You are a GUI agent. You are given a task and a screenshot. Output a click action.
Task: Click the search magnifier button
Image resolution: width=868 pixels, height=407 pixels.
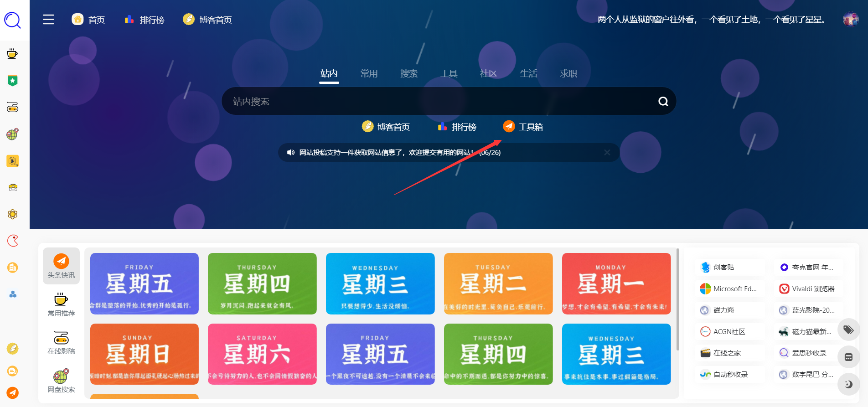tap(663, 101)
